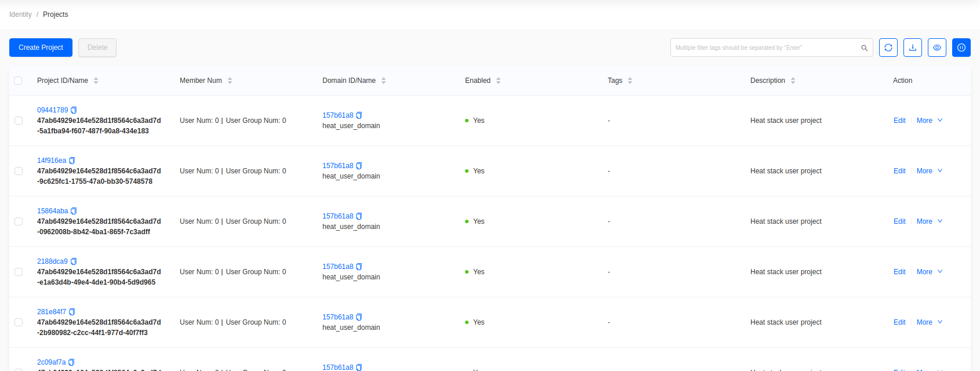This screenshot has height=371, width=980.
Task: Click the download data icon button
Action: click(912, 48)
